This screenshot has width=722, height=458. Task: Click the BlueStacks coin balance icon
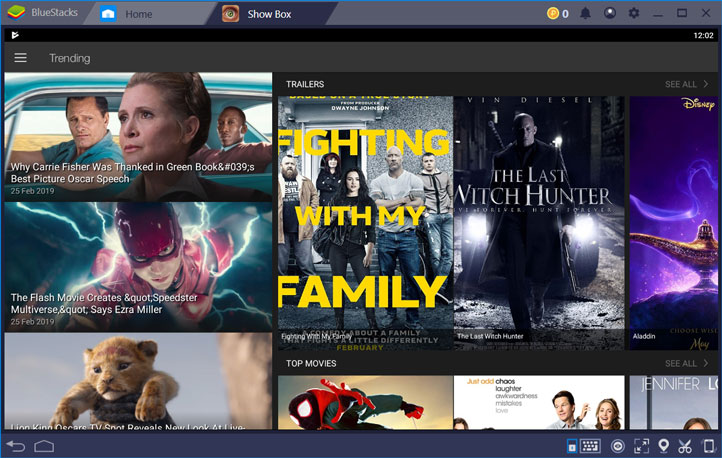553,13
